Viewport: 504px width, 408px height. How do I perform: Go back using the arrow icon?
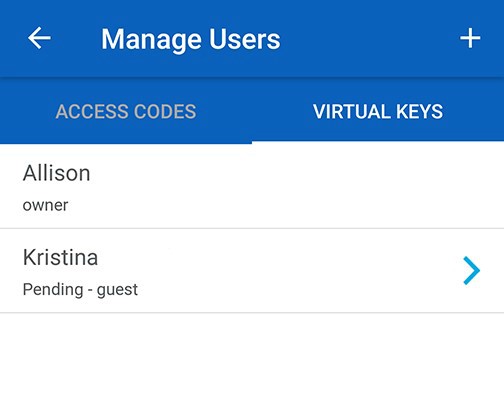tap(39, 38)
